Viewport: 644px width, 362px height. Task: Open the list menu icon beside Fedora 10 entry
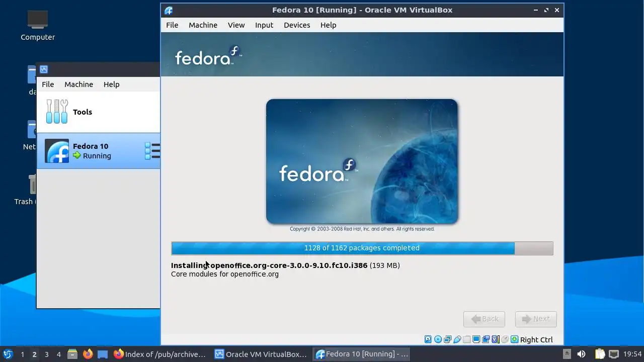pyautogui.click(x=152, y=151)
